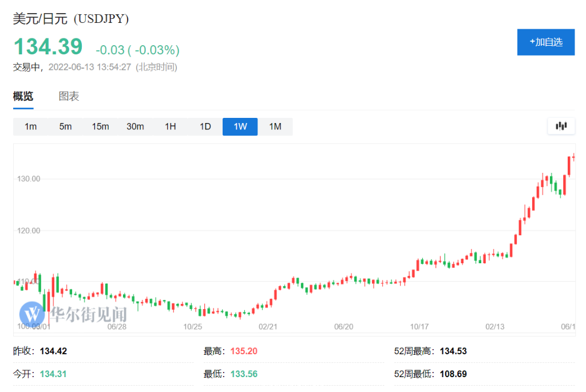Click the 美元/日元 (USDJPY) title
Image resolution: width=586 pixels, height=392 pixels.
coord(71,19)
